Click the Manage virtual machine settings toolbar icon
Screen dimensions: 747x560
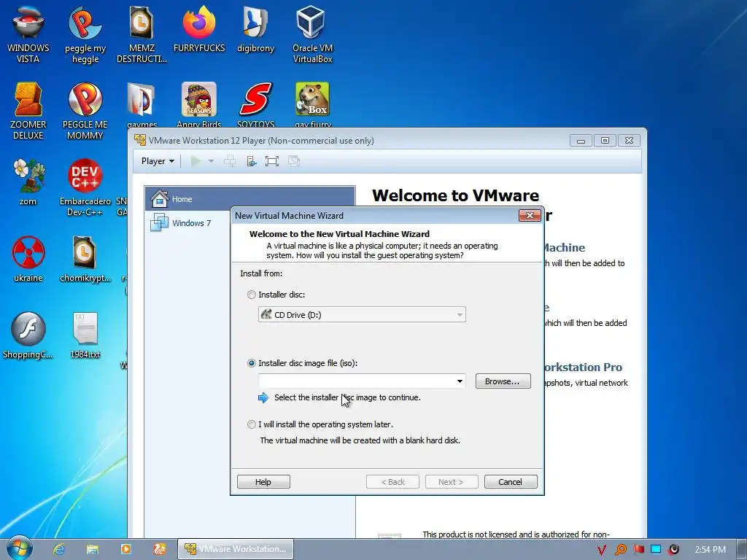tap(251, 161)
